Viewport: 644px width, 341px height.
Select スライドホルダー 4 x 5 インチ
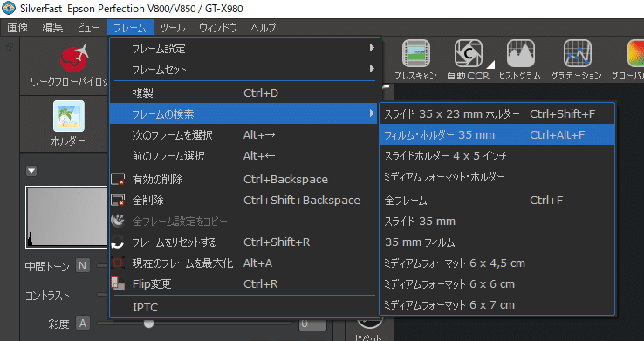[497, 155]
